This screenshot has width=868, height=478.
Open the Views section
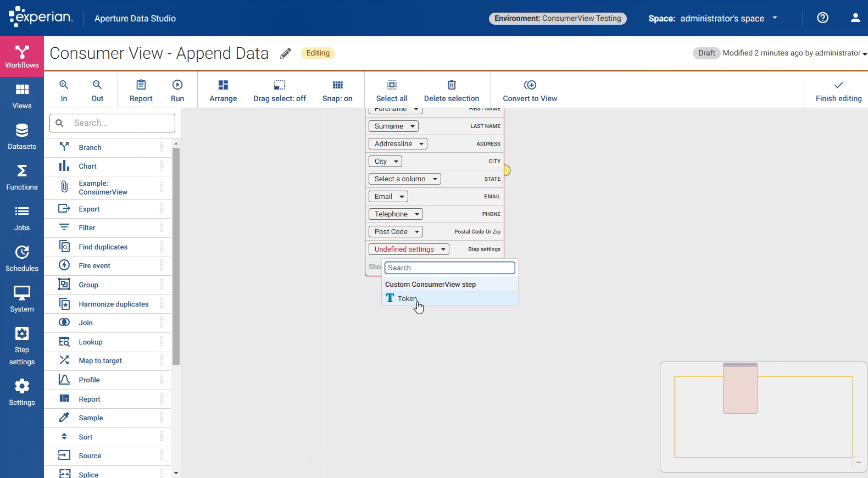tap(22, 97)
